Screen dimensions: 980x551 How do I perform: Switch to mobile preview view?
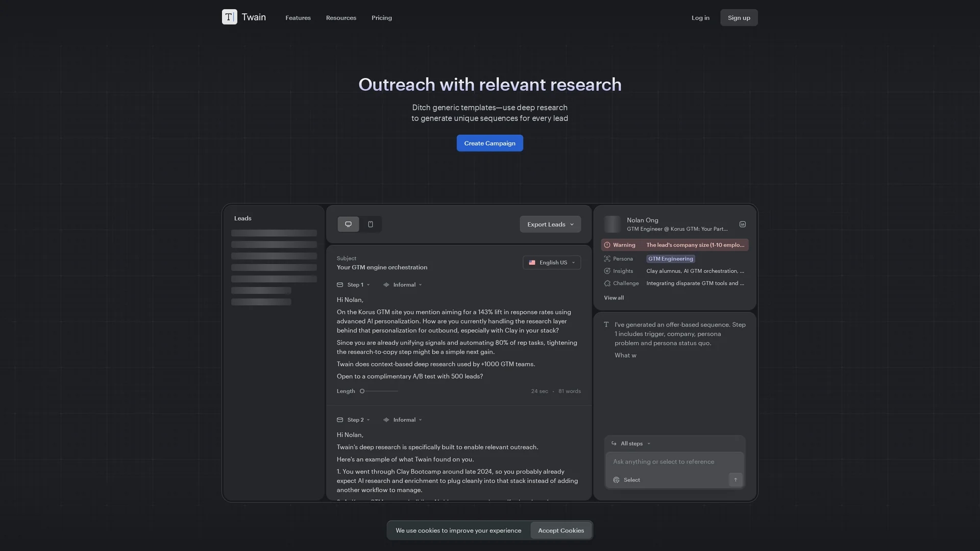371,224
